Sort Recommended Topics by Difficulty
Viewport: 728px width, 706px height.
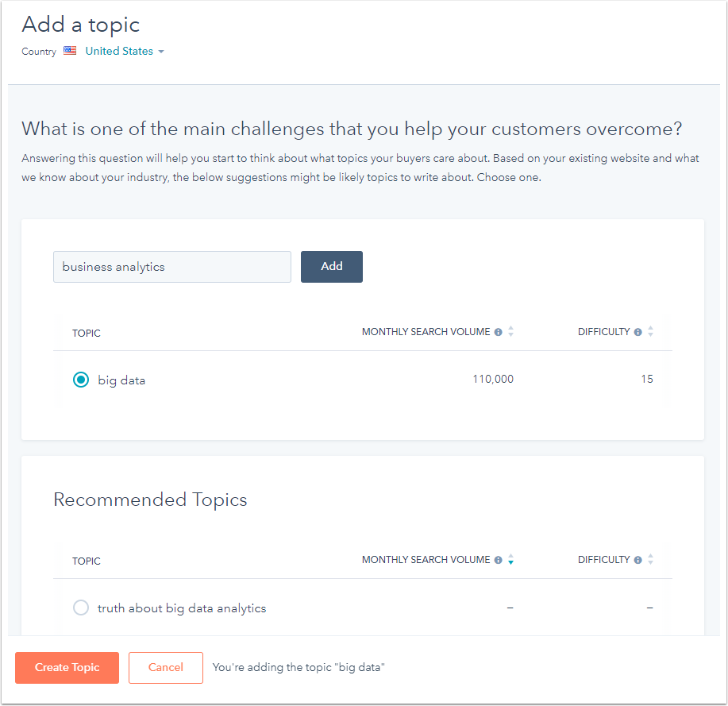(x=651, y=560)
